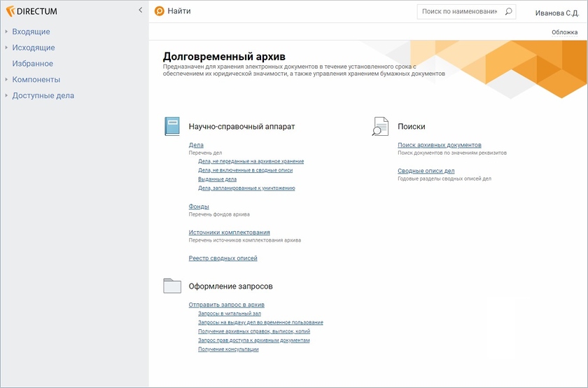
Task: Click the Поиски document search icon
Action: pos(380,127)
